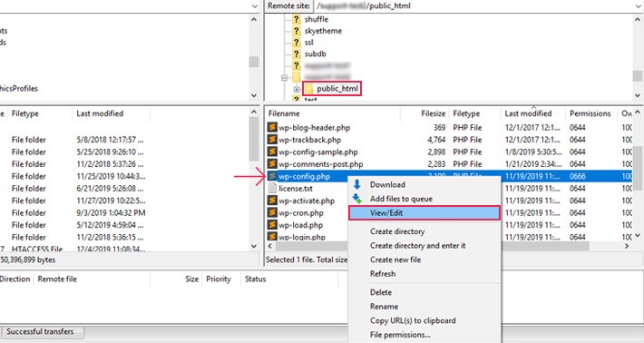Select the wp-config-sample.php filename
The image size is (644, 343).
click(318, 152)
